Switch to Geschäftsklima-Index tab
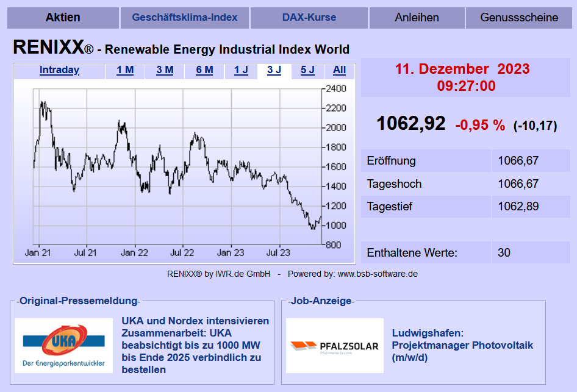Viewport: 577px width, 392px height. pos(184,18)
